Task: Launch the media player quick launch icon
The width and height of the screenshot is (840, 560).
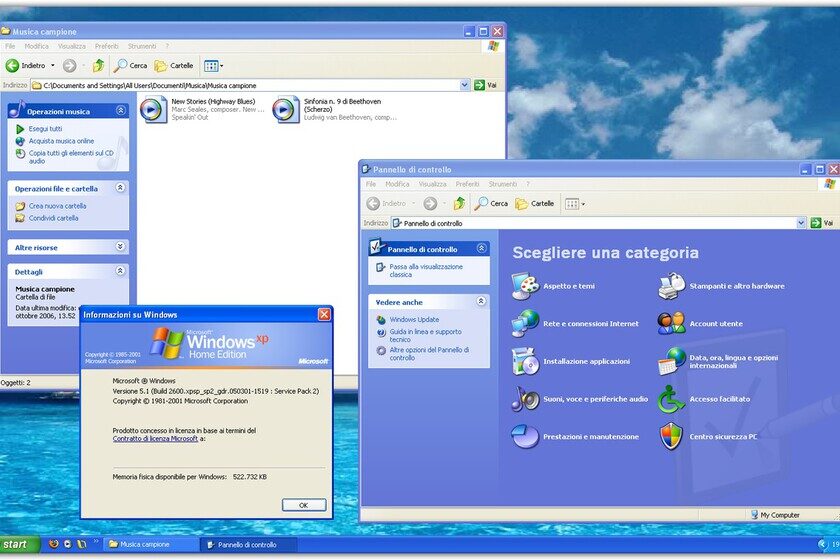Action: (68, 544)
